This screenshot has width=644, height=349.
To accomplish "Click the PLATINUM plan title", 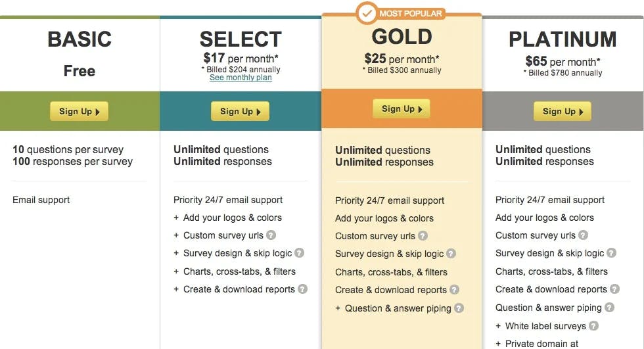I will pyautogui.click(x=563, y=39).
